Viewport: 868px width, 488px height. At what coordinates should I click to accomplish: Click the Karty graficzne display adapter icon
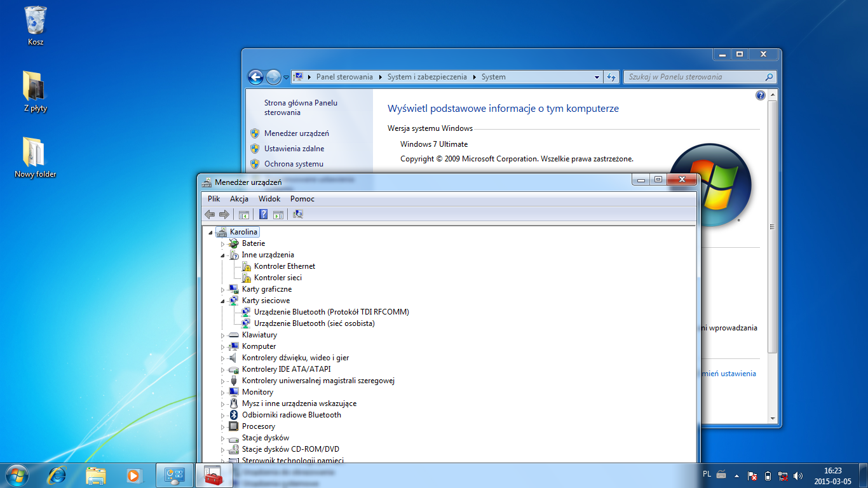pos(234,289)
